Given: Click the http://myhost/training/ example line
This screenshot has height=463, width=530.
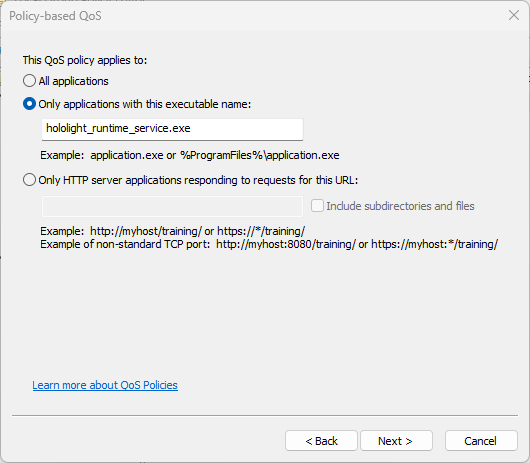Looking at the screenshot, I should click(172, 231).
